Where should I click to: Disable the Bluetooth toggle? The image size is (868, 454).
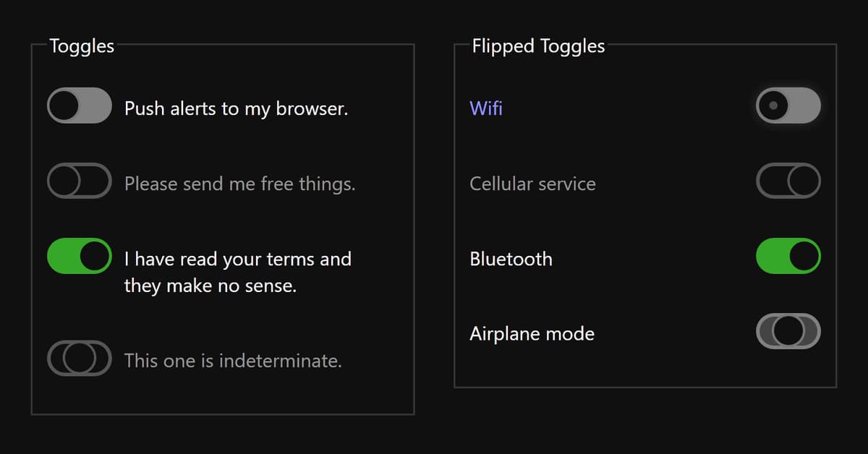click(788, 256)
